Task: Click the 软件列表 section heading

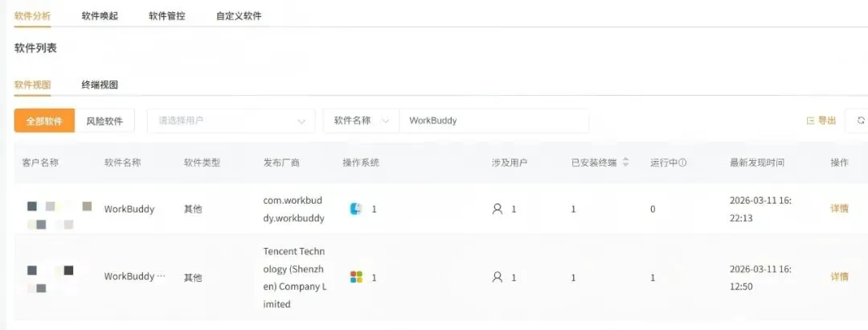Action: 35,48
